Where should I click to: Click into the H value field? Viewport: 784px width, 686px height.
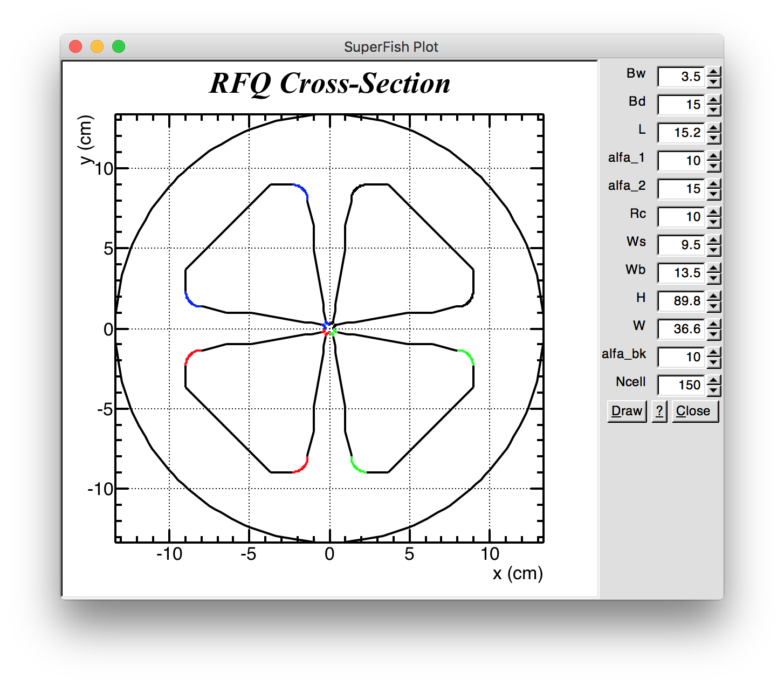coord(680,301)
